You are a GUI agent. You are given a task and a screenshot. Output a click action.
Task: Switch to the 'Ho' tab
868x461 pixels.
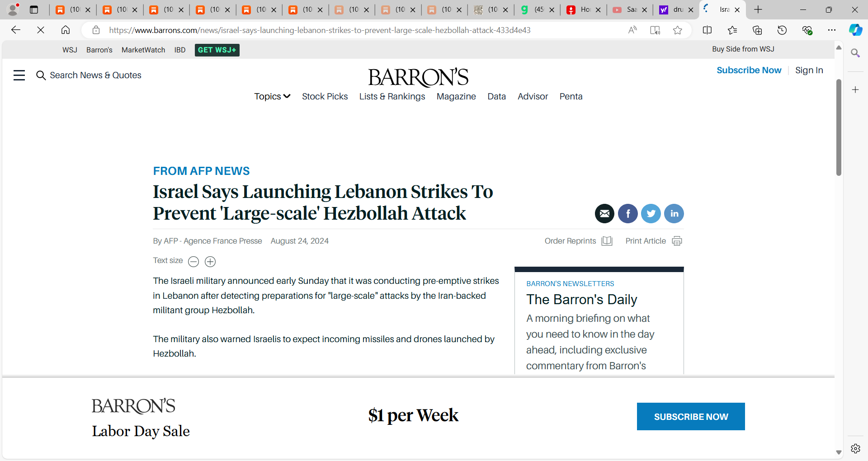click(583, 9)
